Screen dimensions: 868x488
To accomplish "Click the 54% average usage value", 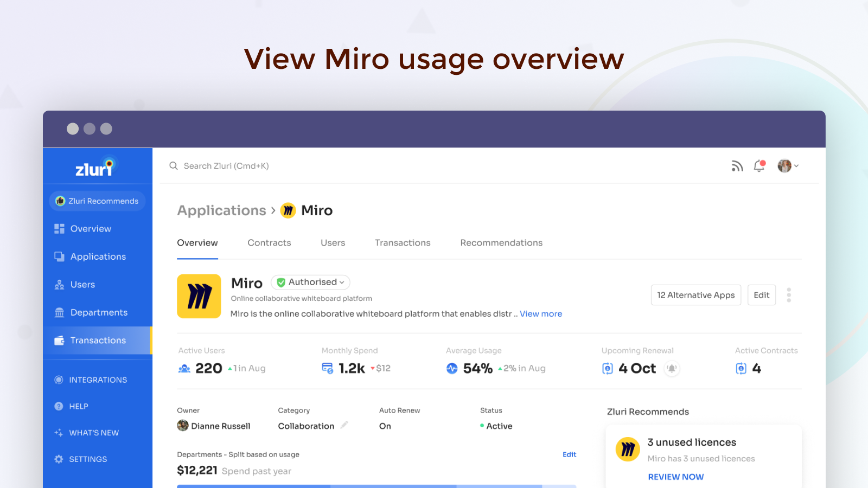I will (x=478, y=369).
